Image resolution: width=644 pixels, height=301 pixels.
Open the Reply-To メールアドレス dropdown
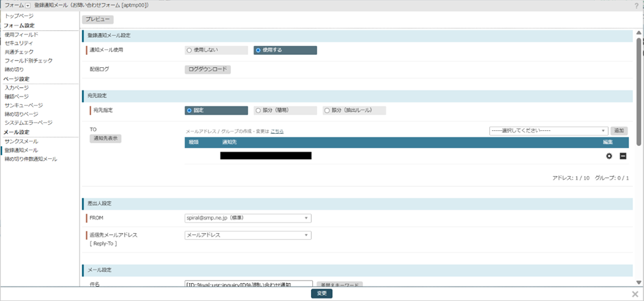[248, 235]
